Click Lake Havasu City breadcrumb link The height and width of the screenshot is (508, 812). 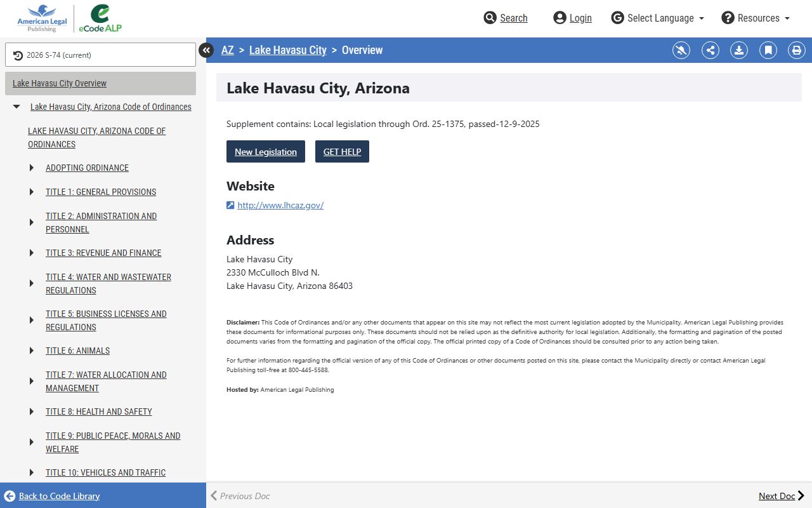pyautogui.click(x=288, y=50)
